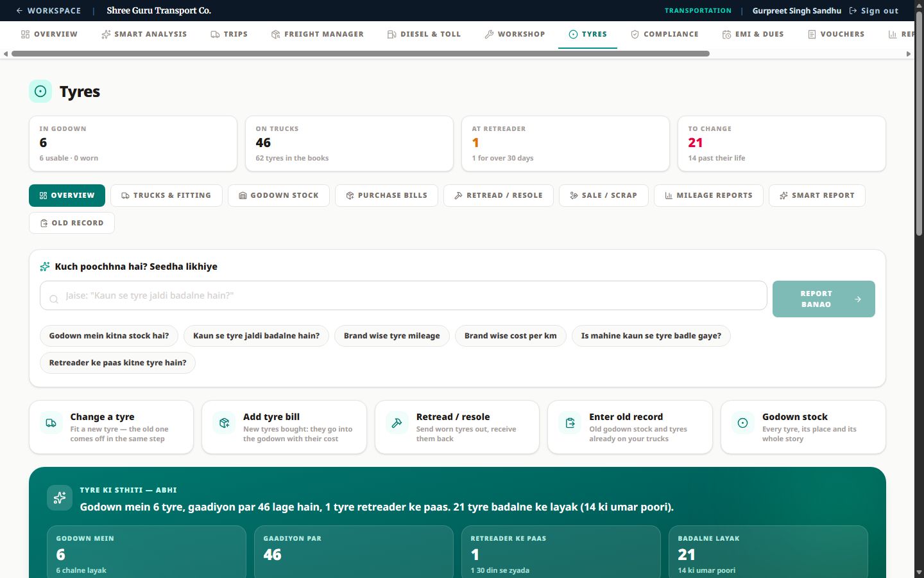Choose 'Kaun se tyre jaldi badalne hain?' chip
The image size is (924, 578).
[256, 336]
